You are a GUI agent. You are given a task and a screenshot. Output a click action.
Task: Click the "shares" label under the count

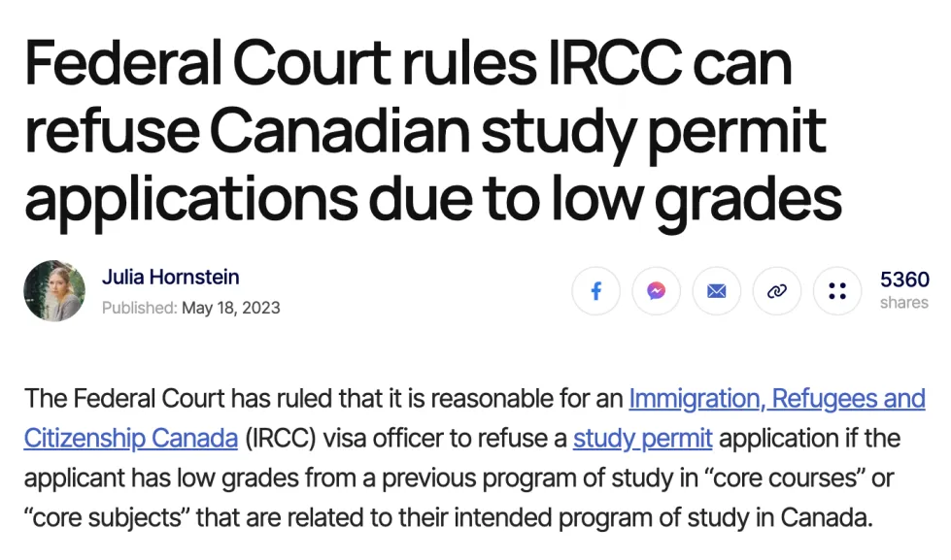[x=903, y=303]
